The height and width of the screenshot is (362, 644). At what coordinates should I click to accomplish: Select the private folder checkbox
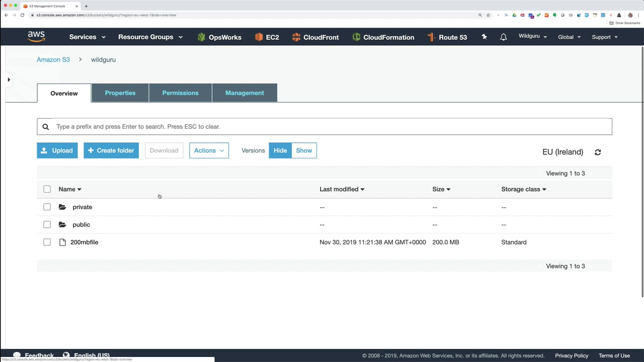pyautogui.click(x=47, y=207)
